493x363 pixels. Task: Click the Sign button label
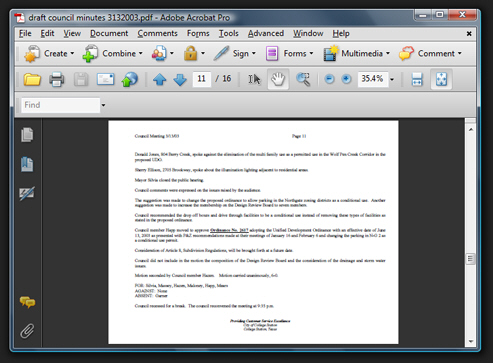coord(241,53)
